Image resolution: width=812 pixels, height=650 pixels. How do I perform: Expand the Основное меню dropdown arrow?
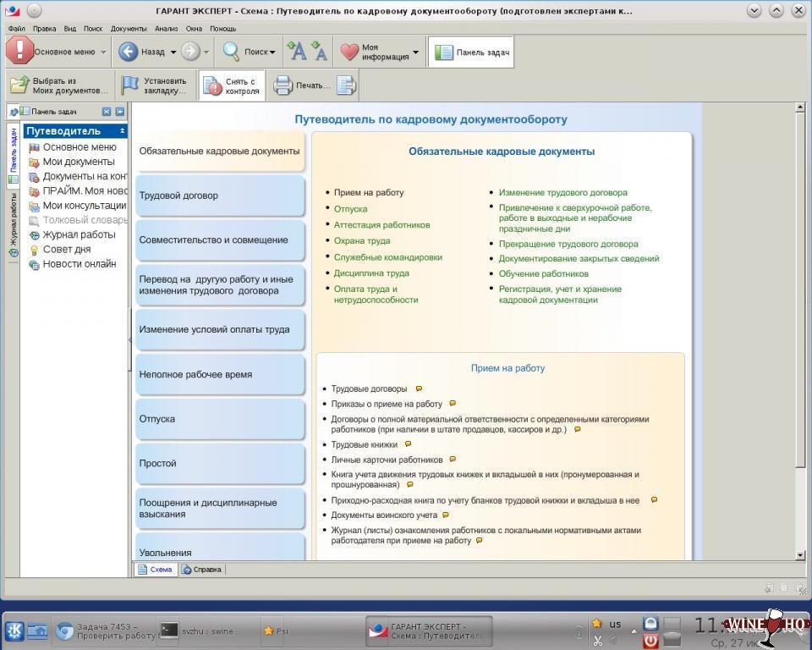(x=104, y=52)
